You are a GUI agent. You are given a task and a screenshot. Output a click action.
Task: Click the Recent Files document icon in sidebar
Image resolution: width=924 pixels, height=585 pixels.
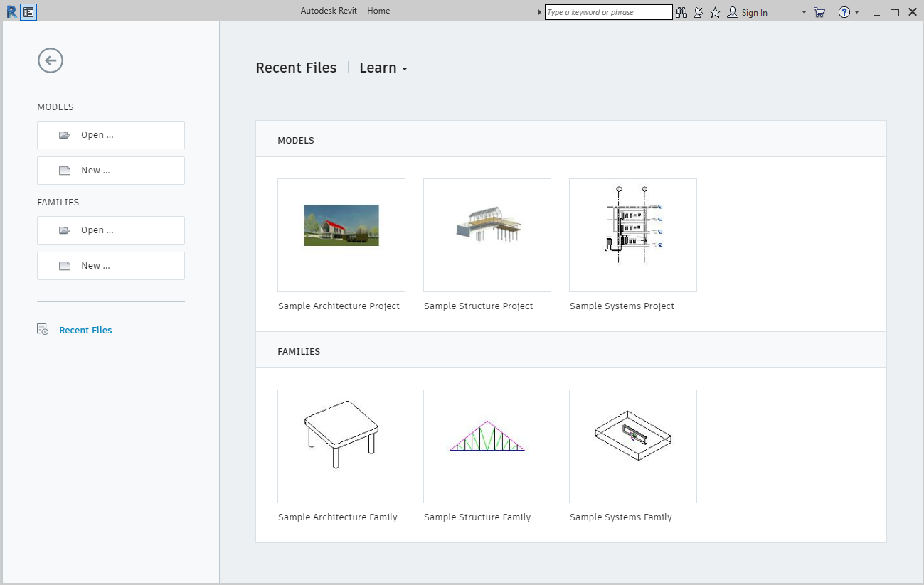(43, 330)
